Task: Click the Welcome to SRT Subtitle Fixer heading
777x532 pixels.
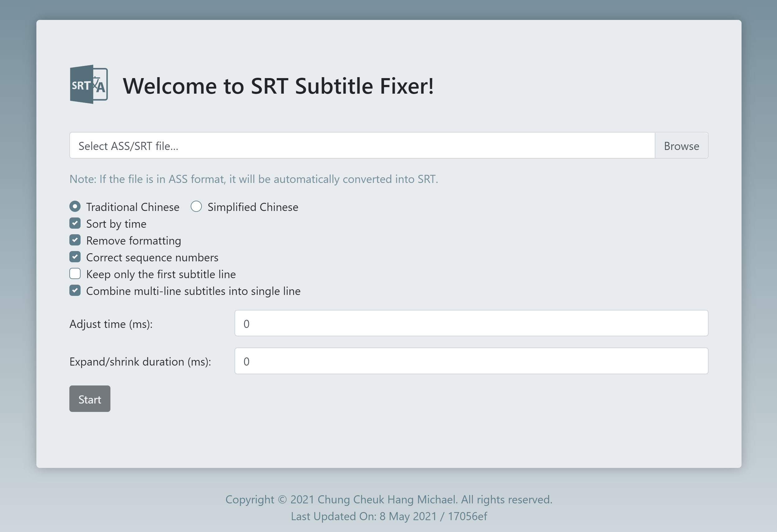Action: 278,86
